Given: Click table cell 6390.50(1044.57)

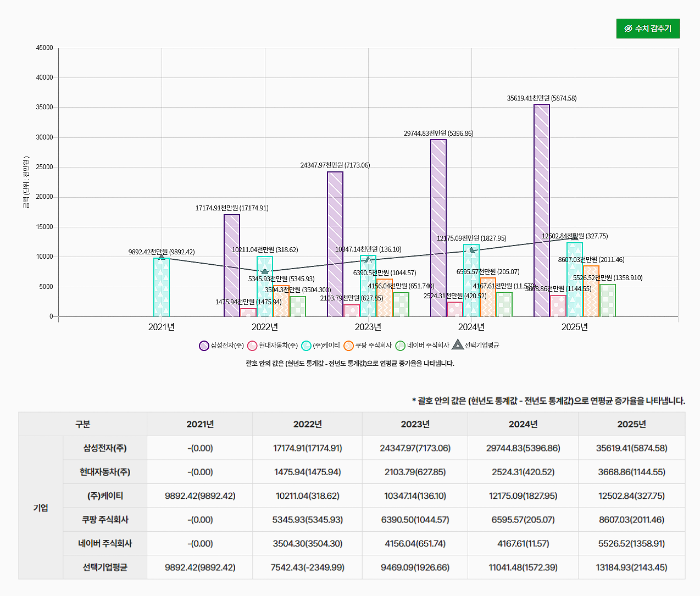Looking at the screenshot, I should click(x=415, y=520).
